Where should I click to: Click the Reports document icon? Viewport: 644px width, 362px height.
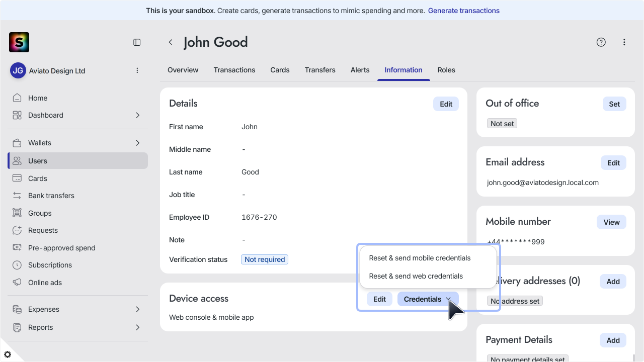click(x=17, y=327)
